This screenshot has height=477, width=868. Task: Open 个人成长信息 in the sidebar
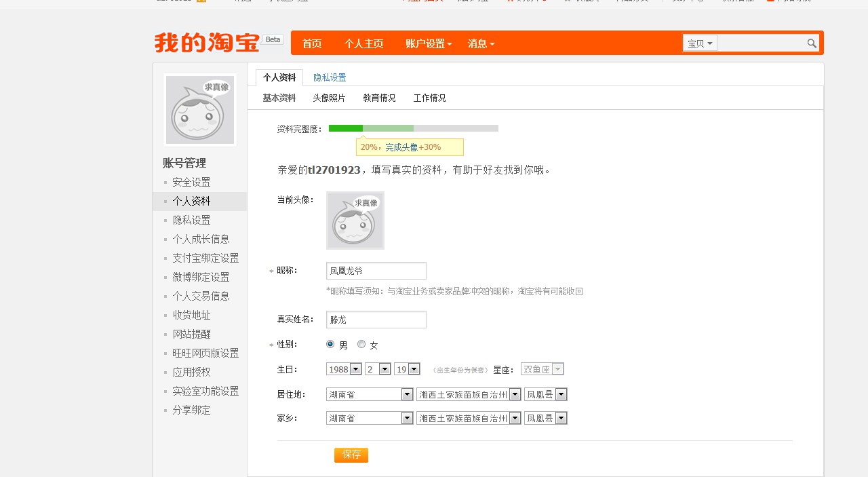(x=201, y=239)
